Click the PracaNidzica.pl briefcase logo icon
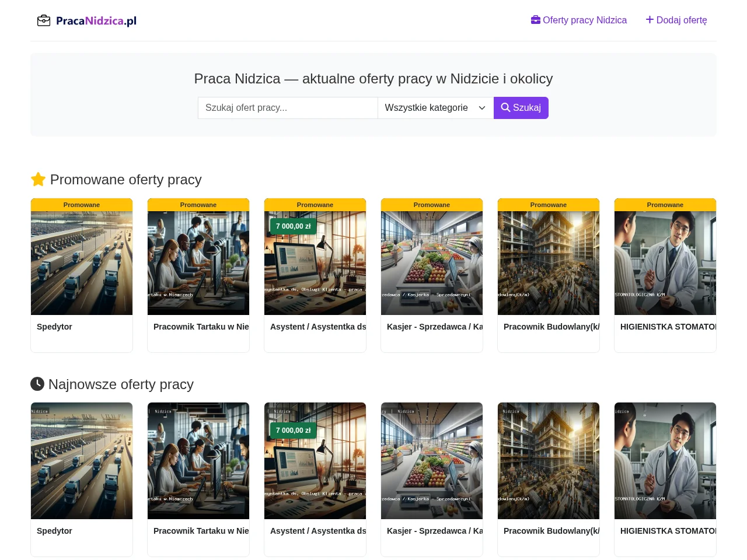 coord(44,20)
